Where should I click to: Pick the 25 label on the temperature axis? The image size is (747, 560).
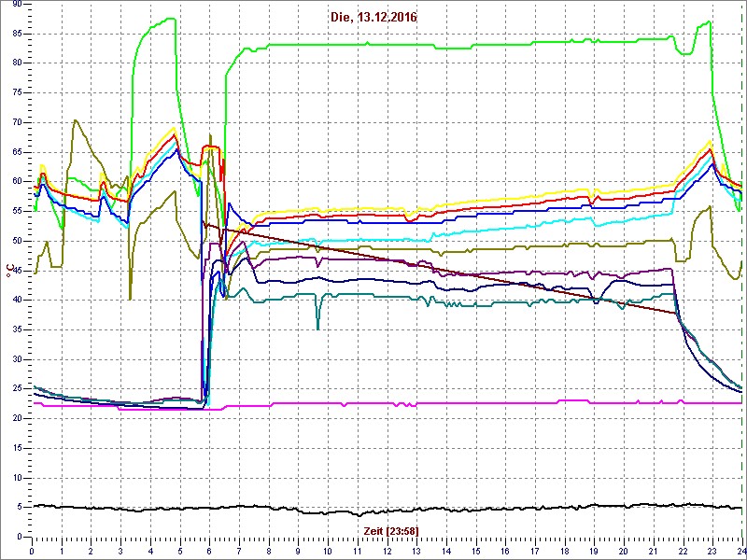pyautogui.click(x=17, y=388)
